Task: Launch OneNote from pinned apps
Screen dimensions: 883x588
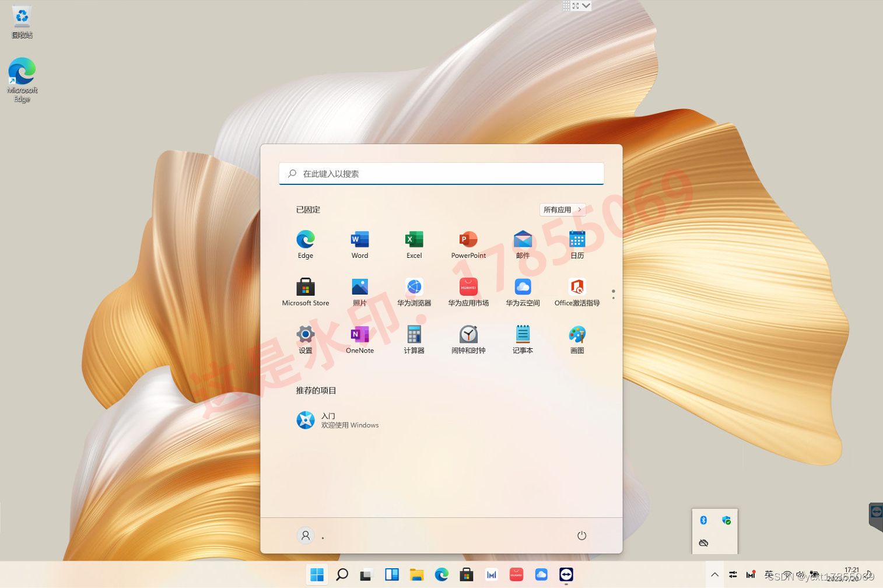Action: point(359,339)
